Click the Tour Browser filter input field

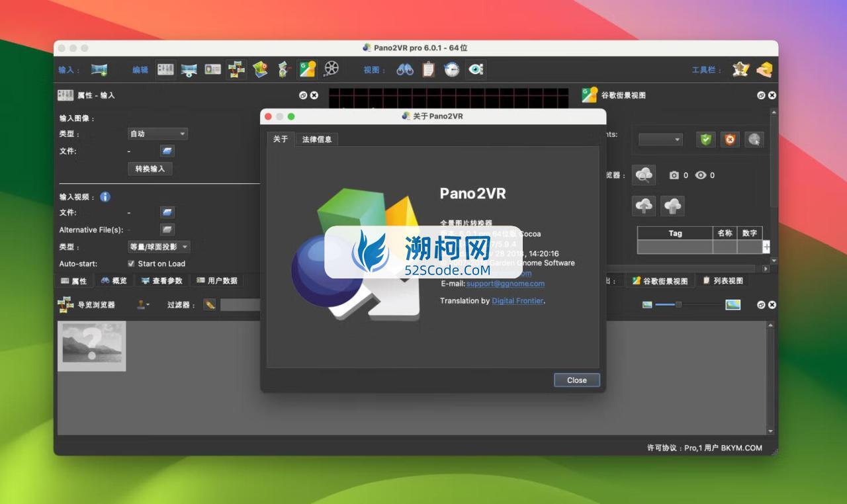(x=240, y=305)
